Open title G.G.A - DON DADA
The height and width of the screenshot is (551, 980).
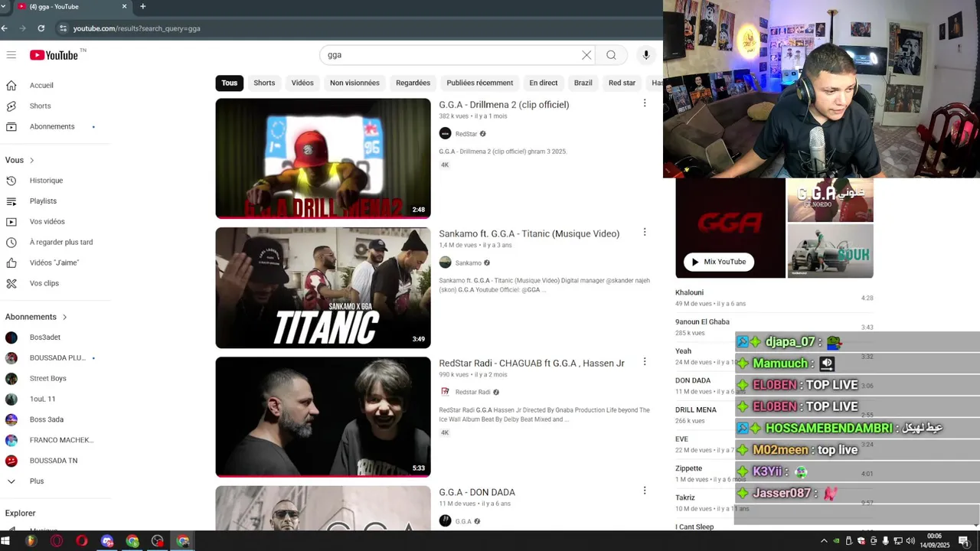(477, 492)
